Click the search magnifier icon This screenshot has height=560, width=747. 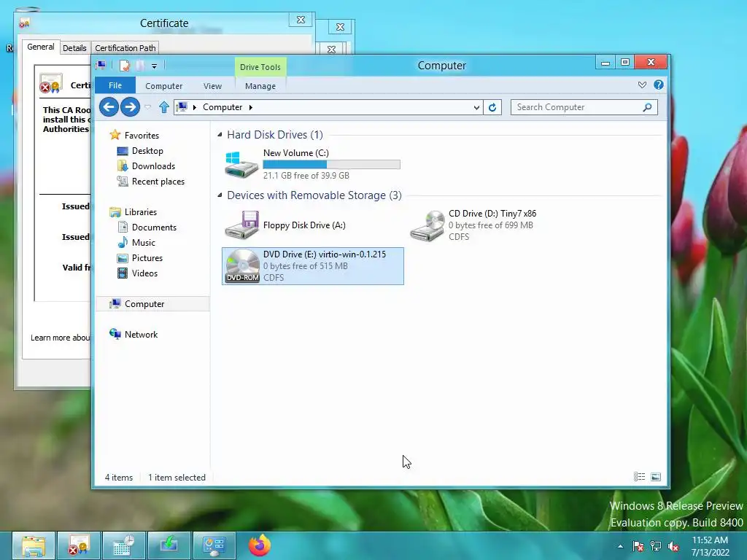647,107
